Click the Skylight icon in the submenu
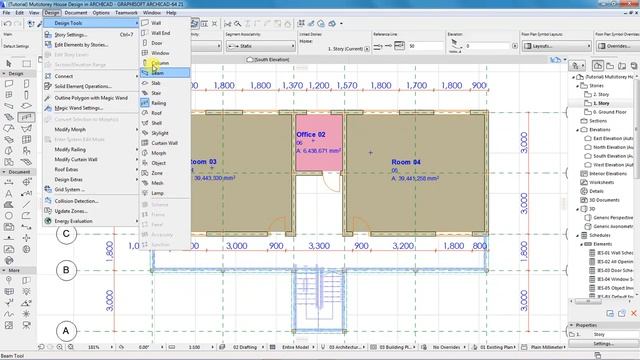 point(145,133)
